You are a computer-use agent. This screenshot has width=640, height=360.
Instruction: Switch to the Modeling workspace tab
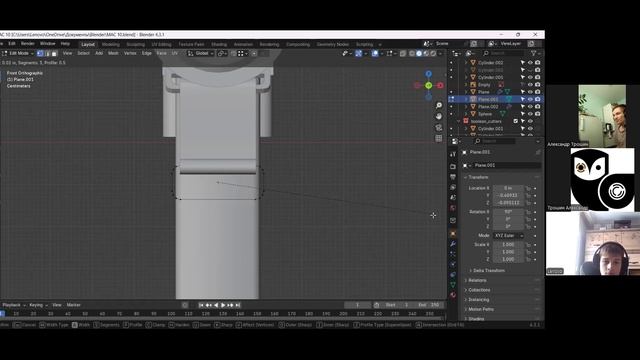[111, 44]
